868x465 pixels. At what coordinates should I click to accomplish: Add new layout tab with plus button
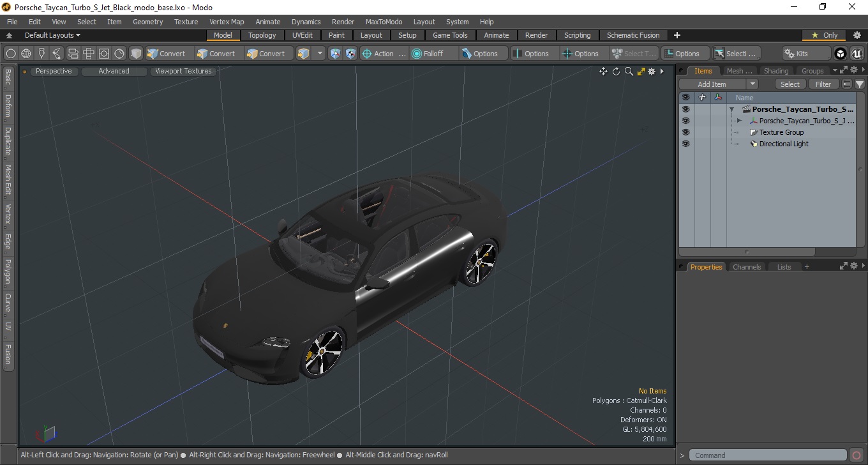point(677,35)
